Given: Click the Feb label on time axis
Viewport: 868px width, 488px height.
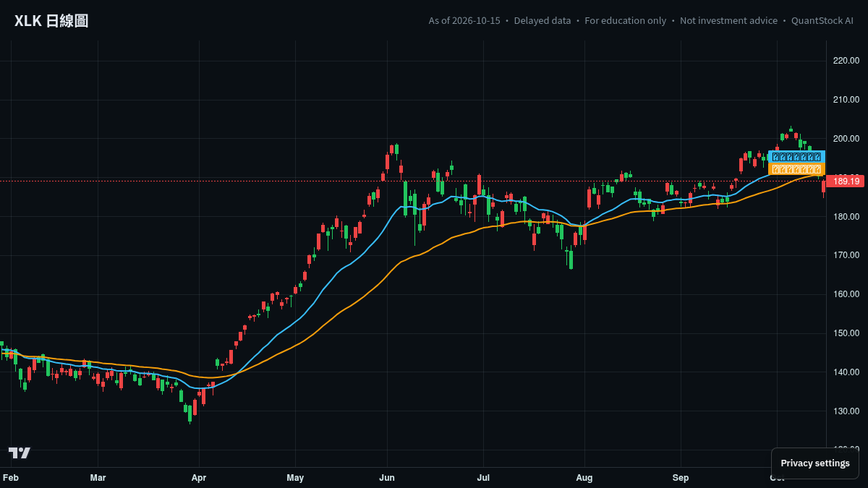Looking at the screenshot, I should tap(11, 478).
